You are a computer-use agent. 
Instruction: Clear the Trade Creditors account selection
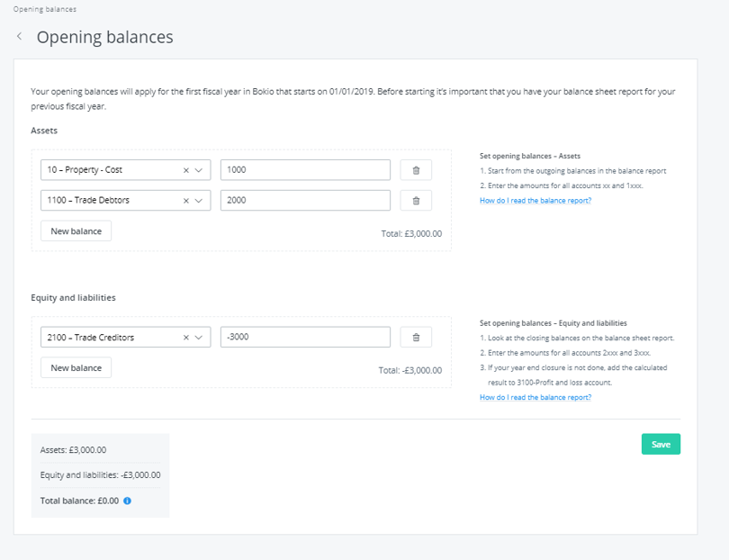point(186,337)
